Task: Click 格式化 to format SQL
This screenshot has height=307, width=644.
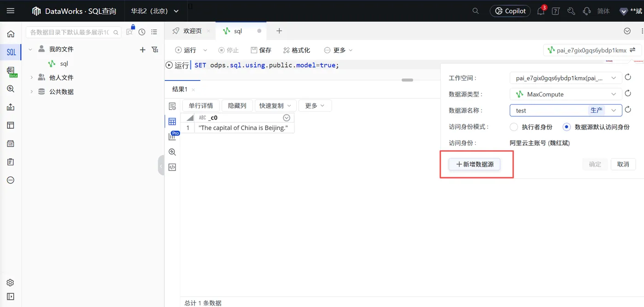Action: tap(297, 50)
